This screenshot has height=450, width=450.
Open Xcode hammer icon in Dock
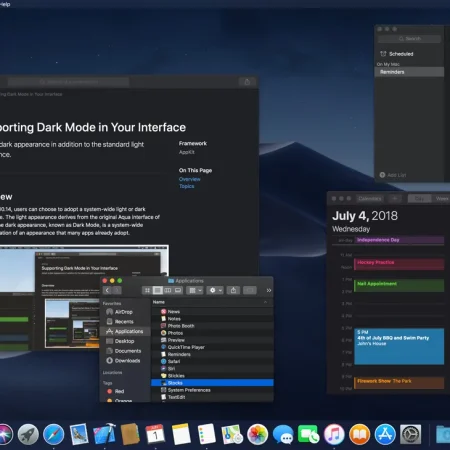pos(104,434)
